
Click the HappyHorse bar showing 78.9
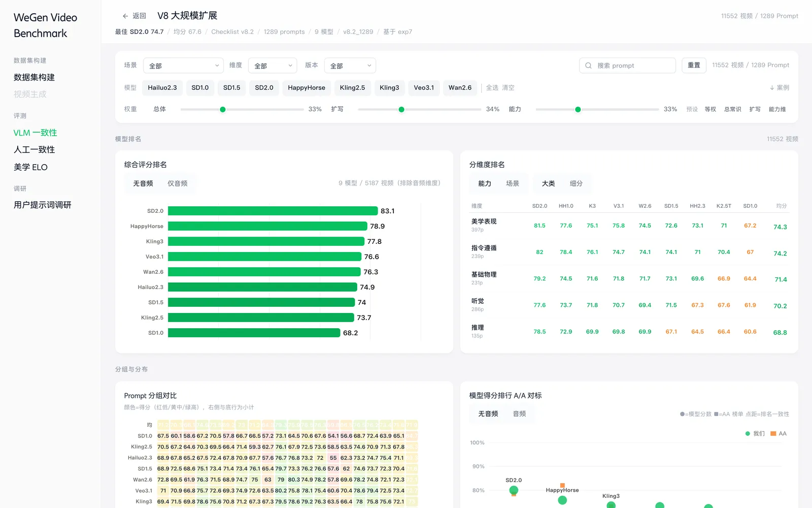click(267, 226)
